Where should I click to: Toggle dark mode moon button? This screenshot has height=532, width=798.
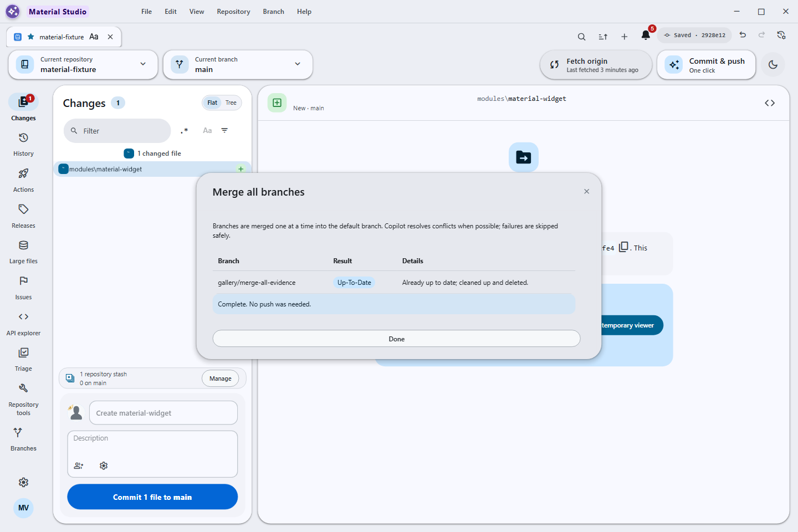point(773,65)
